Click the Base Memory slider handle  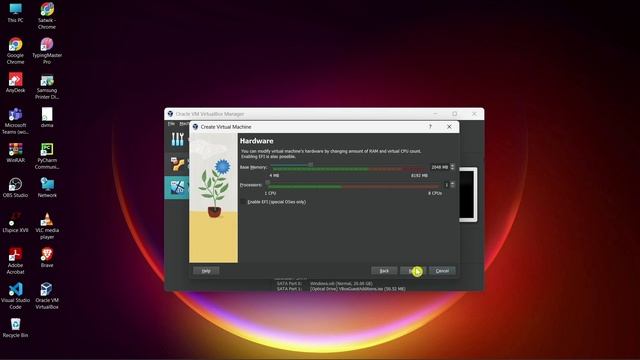[311, 165]
